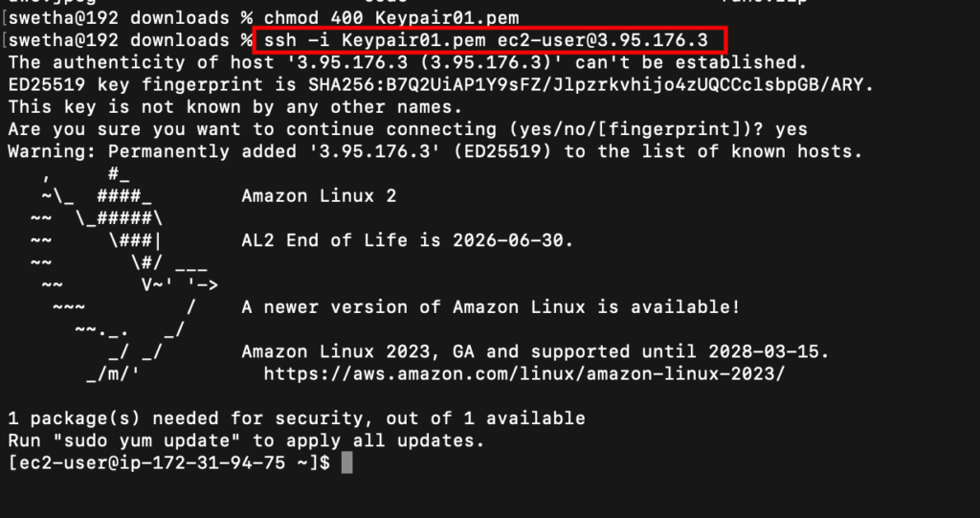Image resolution: width=980 pixels, height=518 pixels.
Task: Click the Amazon Linux 2 heading text
Action: point(319,196)
